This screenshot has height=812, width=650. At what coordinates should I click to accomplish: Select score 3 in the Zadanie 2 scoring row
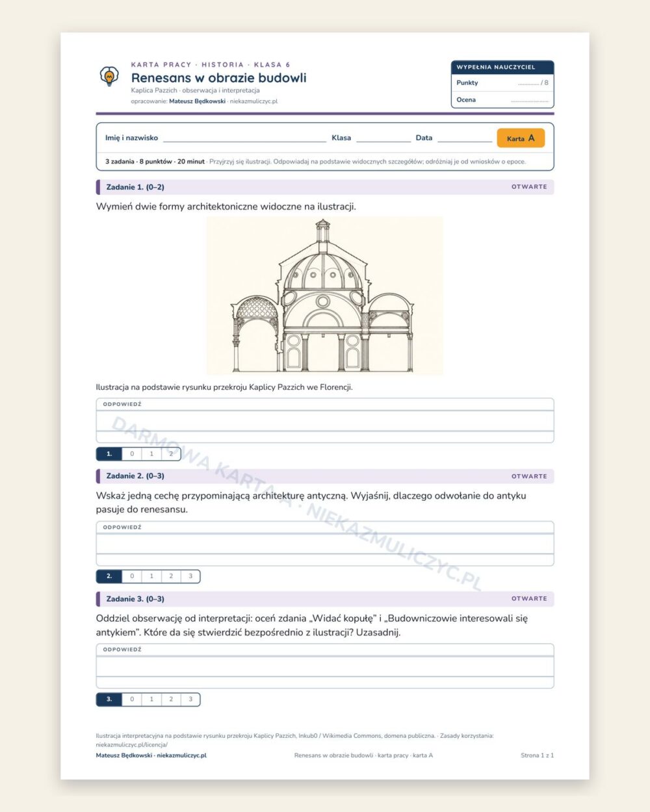pyautogui.click(x=190, y=576)
